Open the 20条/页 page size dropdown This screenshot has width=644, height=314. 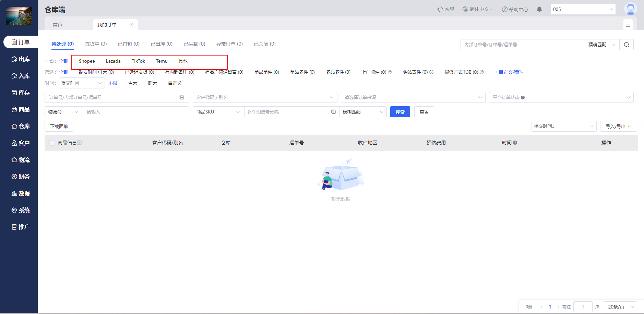coord(620,307)
